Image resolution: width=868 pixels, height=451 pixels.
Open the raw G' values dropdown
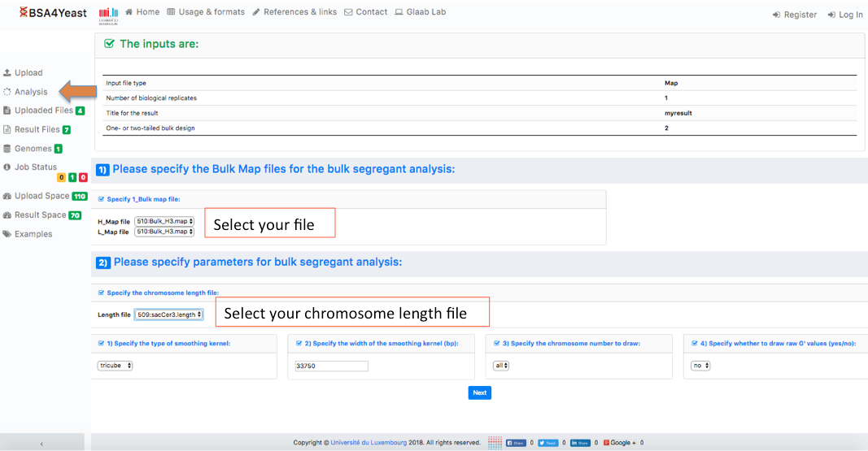(x=700, y=366)
